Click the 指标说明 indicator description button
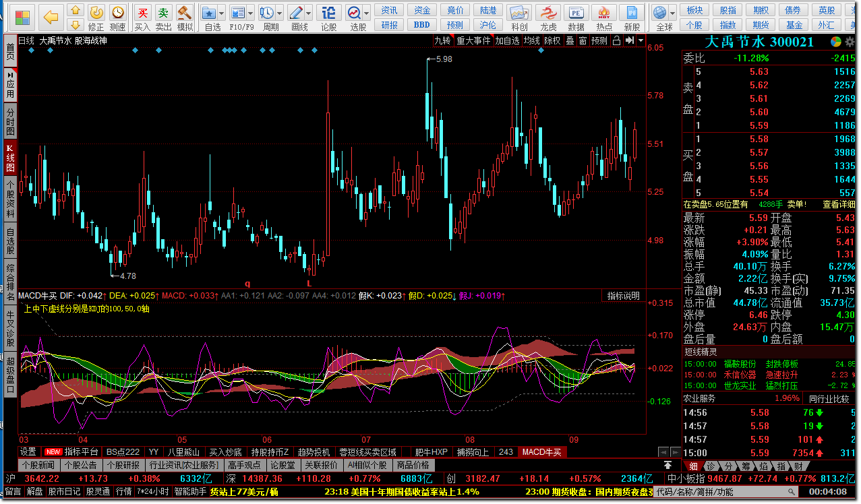Viewport: 861px width, 504px height. (623, 296)
